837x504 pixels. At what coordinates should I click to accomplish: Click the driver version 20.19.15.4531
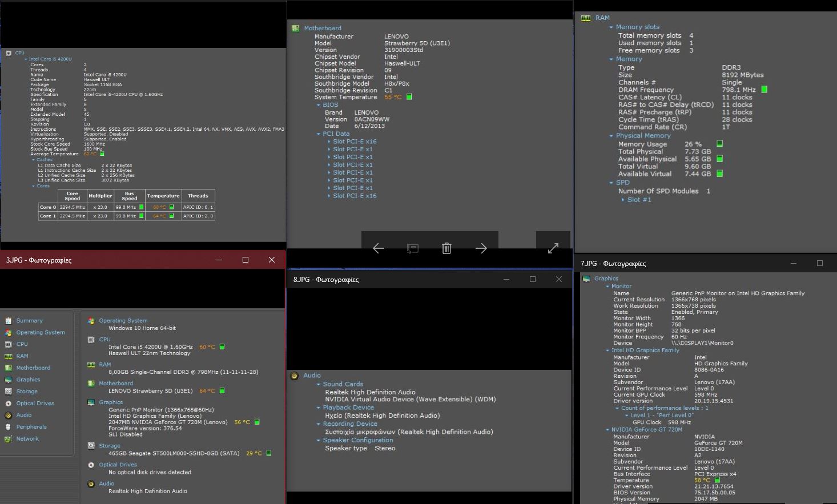coord(713,401)
